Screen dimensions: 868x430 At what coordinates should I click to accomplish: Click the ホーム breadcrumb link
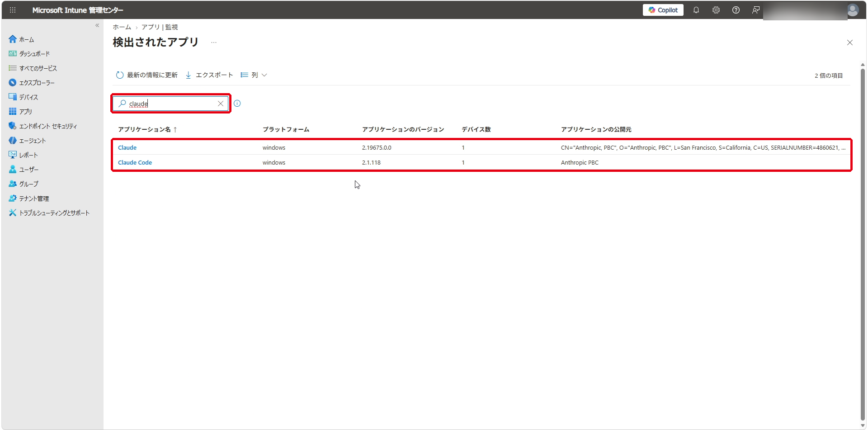[x=122, y=27]
